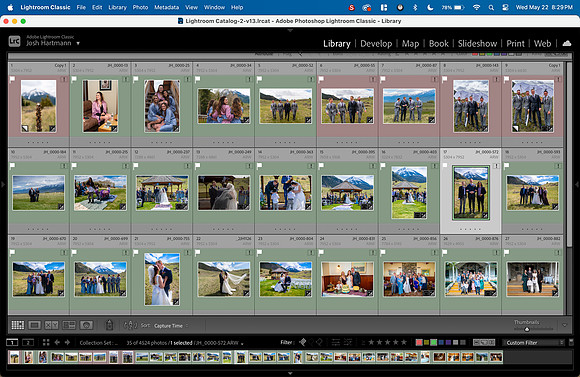Reverse the sort direction with a-z icon

coord(130,325)
